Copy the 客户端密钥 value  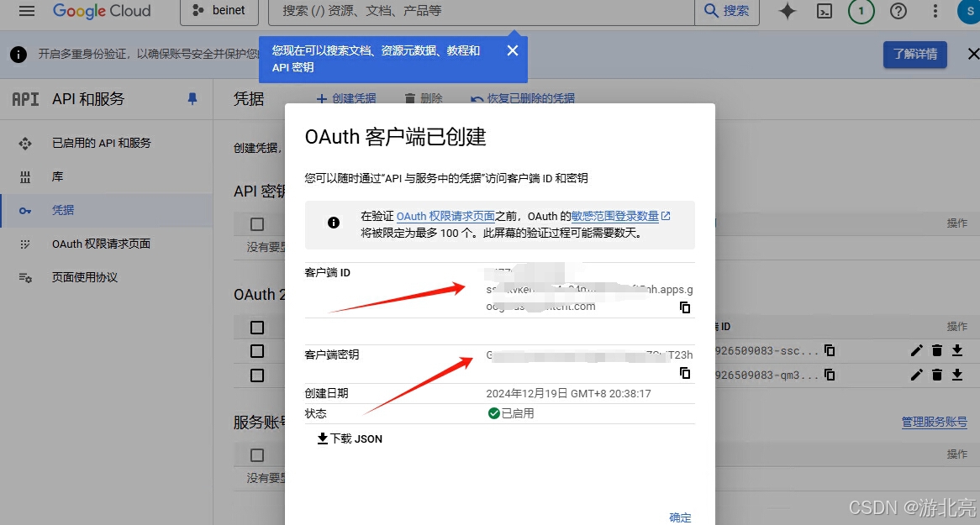pyautogui.click(x=685, y=373)
